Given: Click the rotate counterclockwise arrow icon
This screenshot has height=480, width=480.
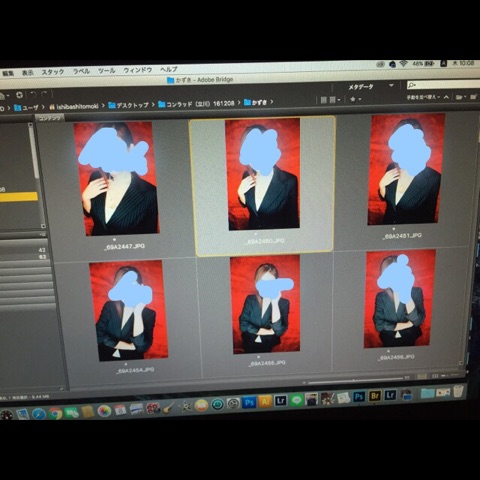Looking at the screenshot, I should tap(34, 95).
